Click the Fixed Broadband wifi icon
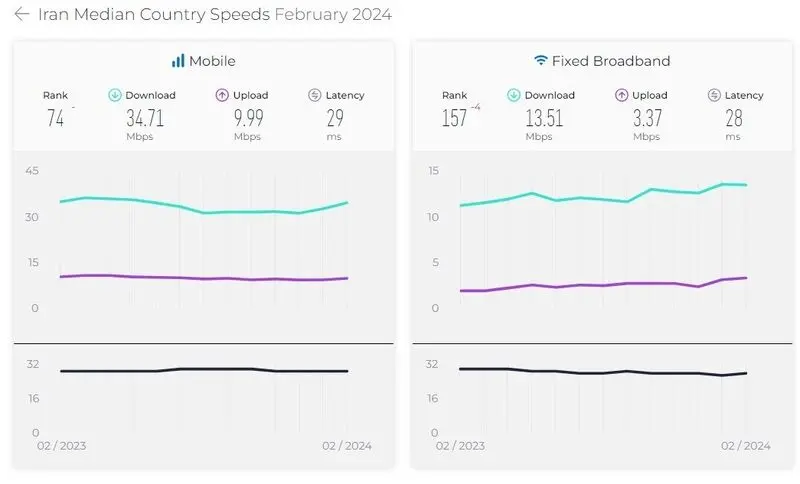Screen dimensions: 800x484 pyautogui.click(x=540, y=61)
